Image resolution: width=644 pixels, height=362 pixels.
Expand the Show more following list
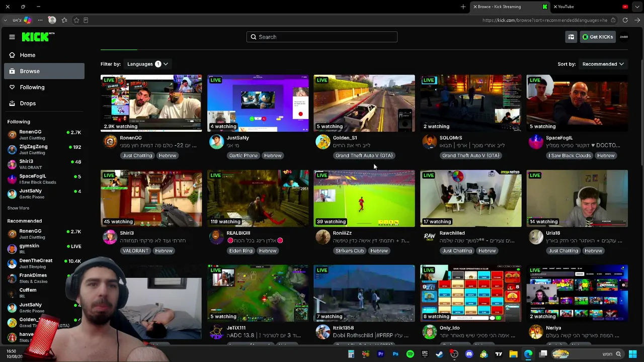click(x=18, y=208)
